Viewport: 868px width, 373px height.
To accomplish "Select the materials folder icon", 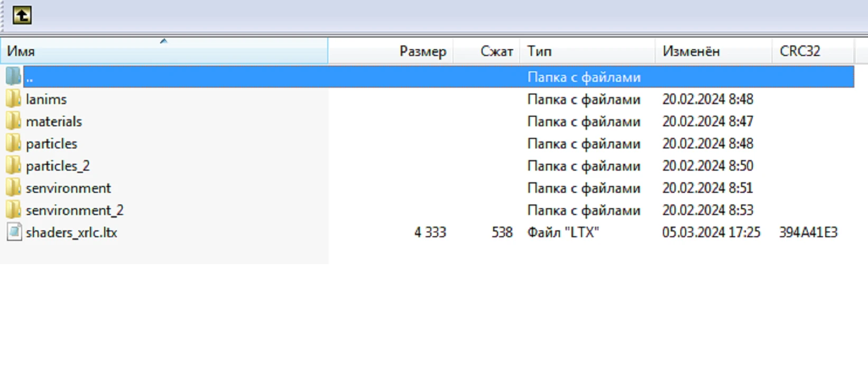I will pyautogui.click(x=14, y=122).
